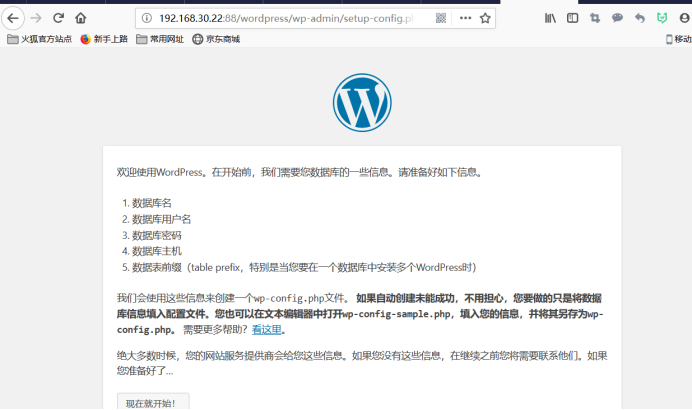
Task: Show site information icon in address bar
Action: tap(147, 18)
